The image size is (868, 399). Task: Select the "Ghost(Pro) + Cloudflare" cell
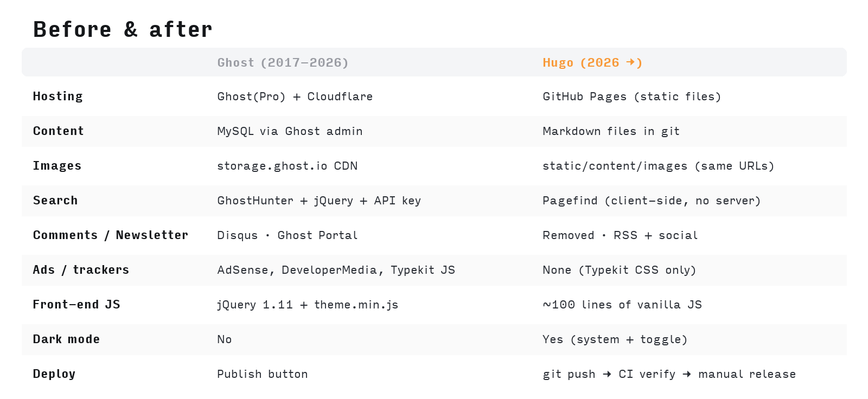coord(295,96)
